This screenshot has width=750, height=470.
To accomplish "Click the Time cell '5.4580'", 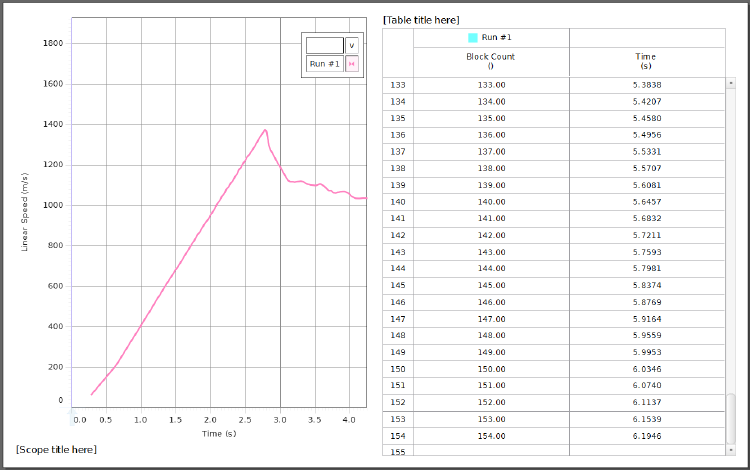I will tap(647, 118).
